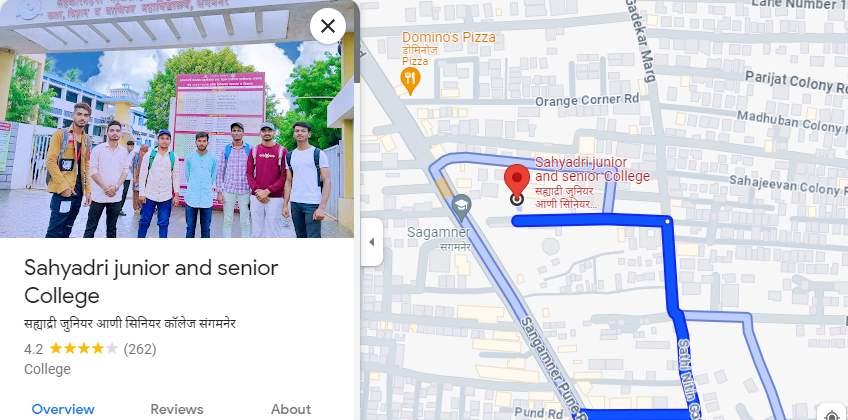Click the red Sahyadri college map pin
Image resolution: width=848 pixels, height=420 pixels.
coord(516,182)
